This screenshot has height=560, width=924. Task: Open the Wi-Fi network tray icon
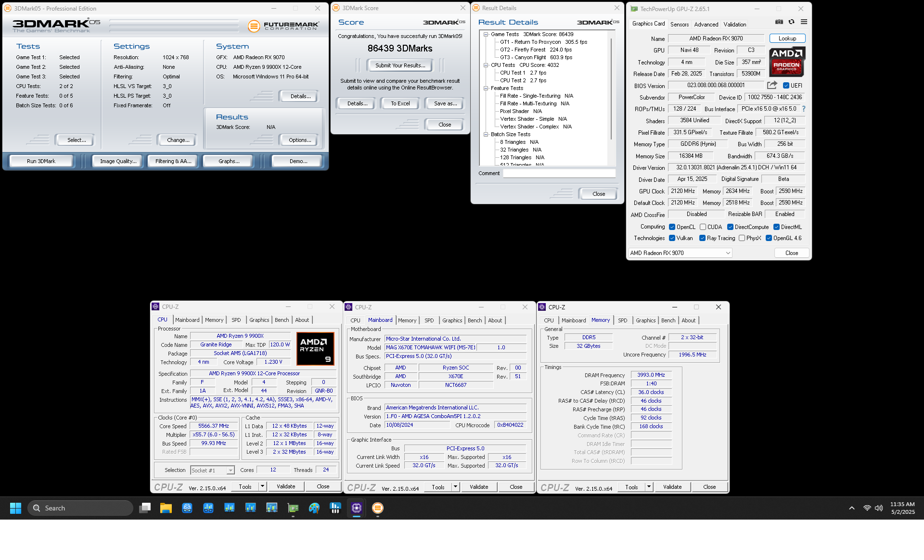867,508
